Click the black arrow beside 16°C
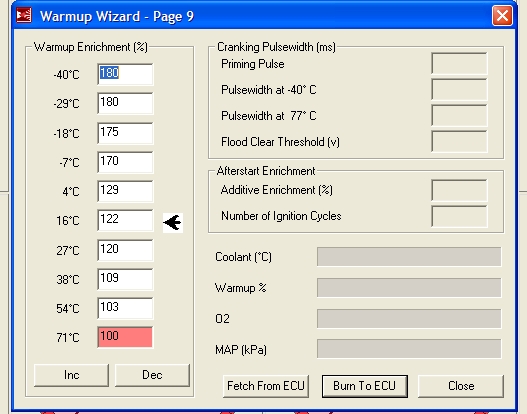 [x=173, y=222]
